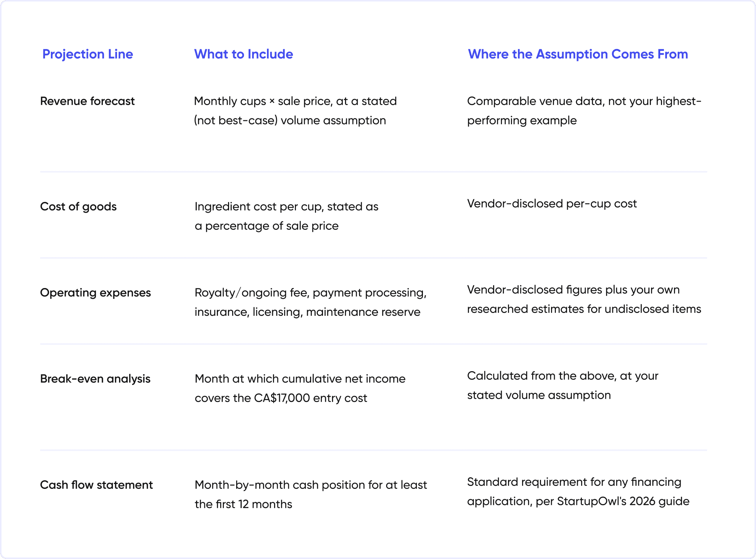
Task: Click the researched estimates for undisclosed items text
Action: click(x=584, y=309)
